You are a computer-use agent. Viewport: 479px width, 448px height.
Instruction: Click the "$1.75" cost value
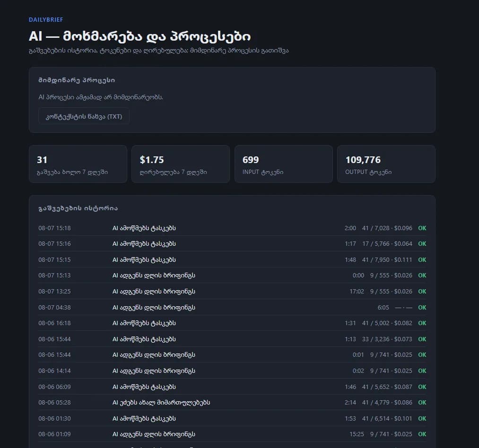[x=152, y=160]
